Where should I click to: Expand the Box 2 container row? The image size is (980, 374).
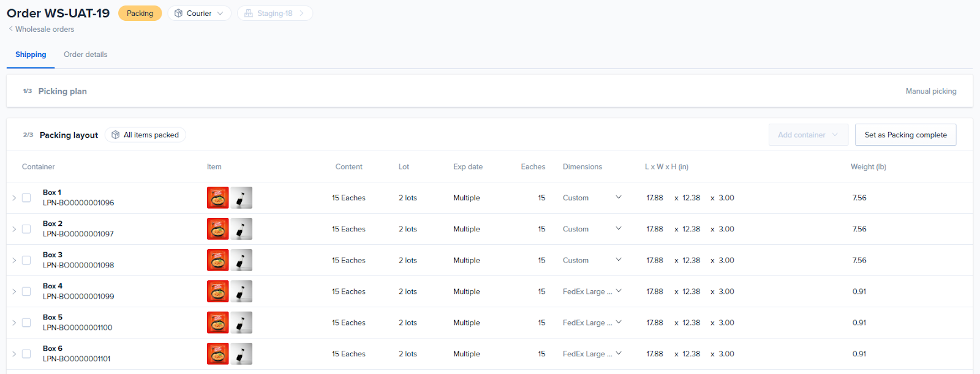coord(14,229)
